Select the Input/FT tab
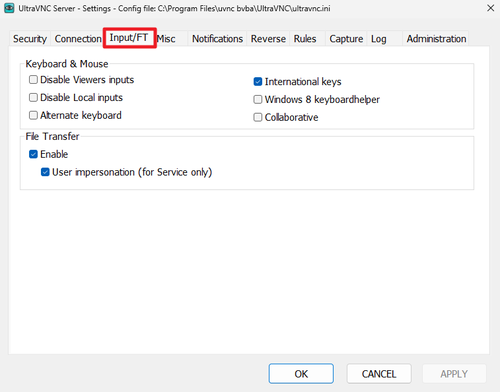The width and height of the screenshot is (500, 392). coord(129,38)
